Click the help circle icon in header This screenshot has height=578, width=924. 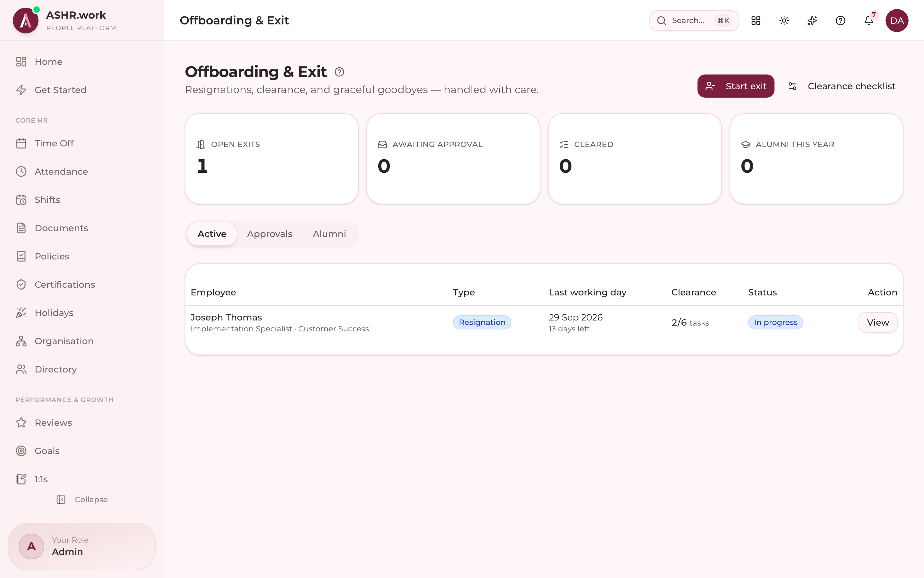click(x=840, y=21)
